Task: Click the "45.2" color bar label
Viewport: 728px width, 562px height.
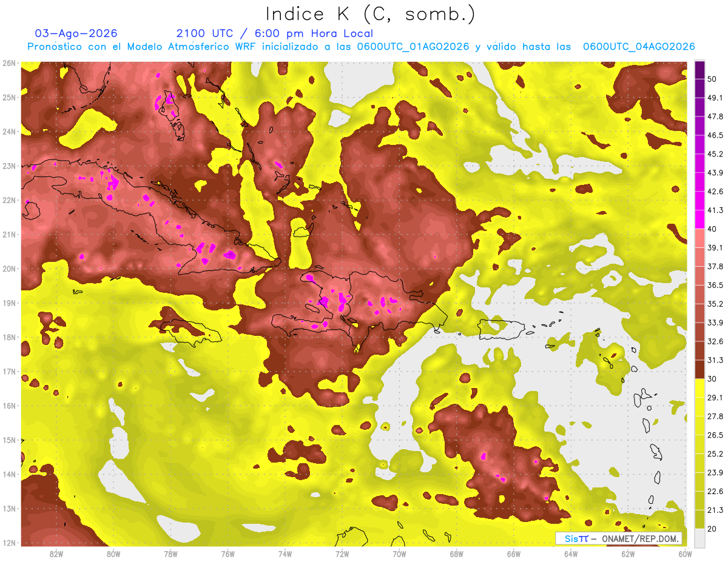Action: click(715, 154)
